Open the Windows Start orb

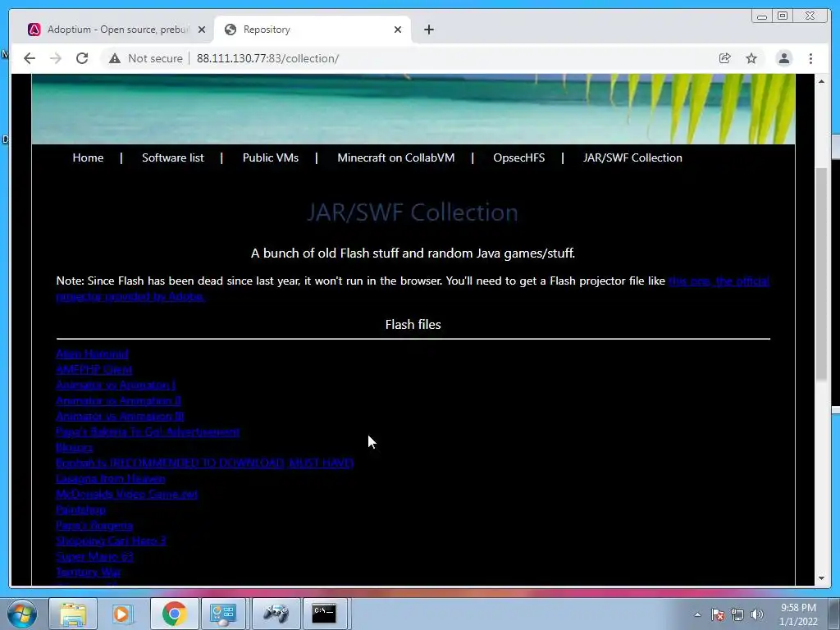tap(22, 614)
